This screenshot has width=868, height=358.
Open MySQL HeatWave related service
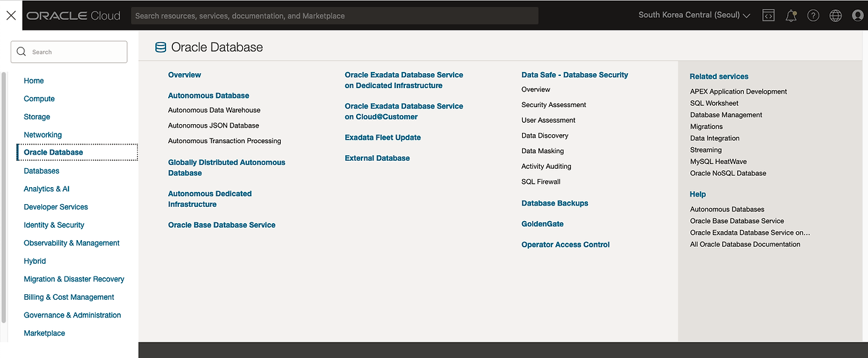click(718, 161)
